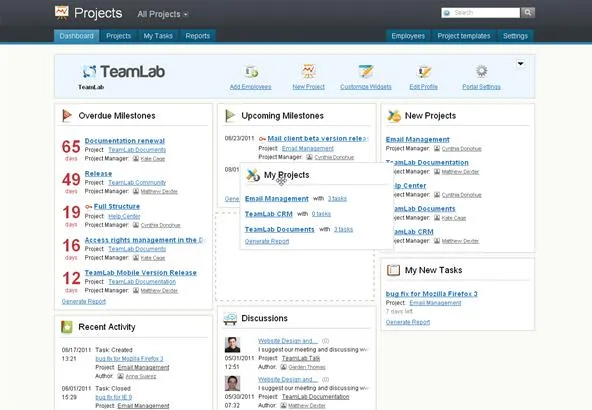
Task: Click Generate Report in My Projects
Action: coord(267,241)
